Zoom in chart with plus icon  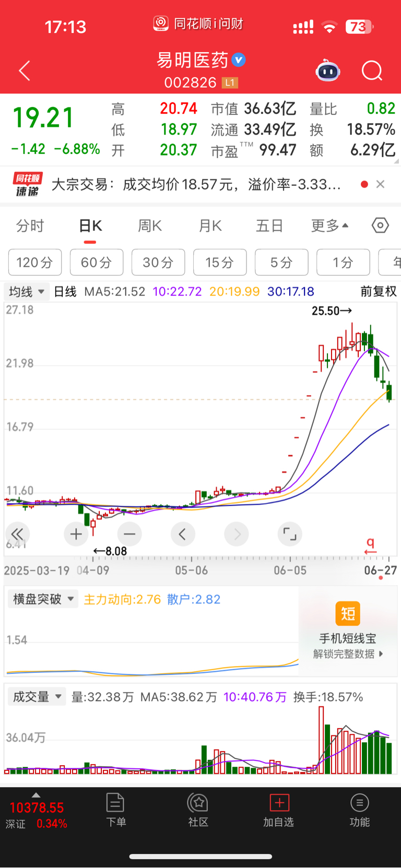(76, 534)
